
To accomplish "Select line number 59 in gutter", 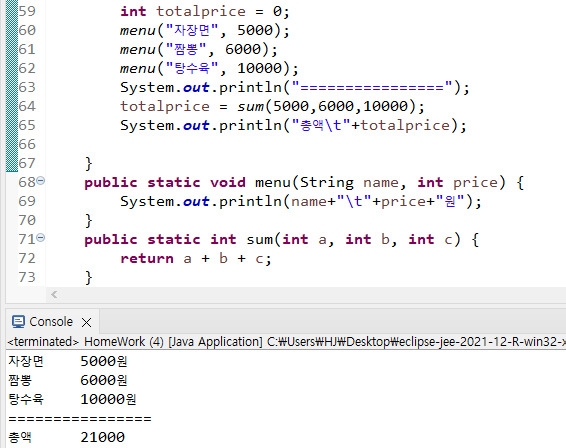I will click(27, 12).
